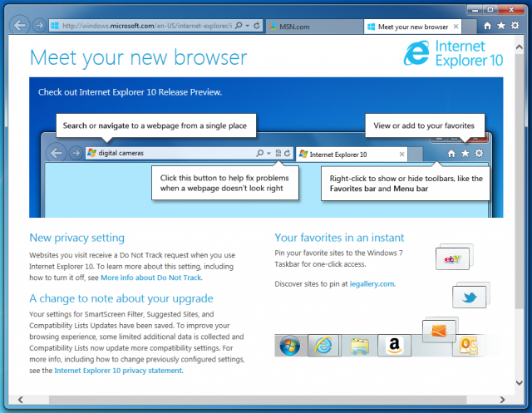Click the Click this button to help fix problems callout
This screenshot has height=413, width=532.
coord(225,183)
